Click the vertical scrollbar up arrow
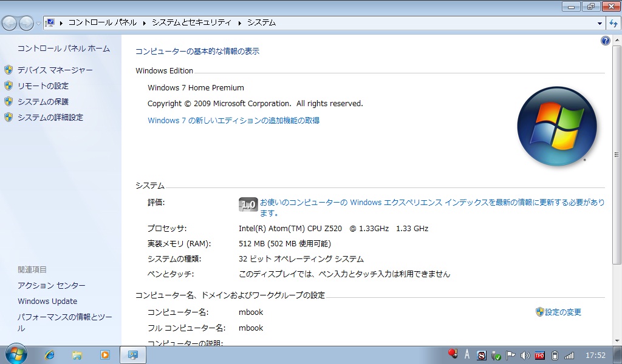Screen dimensions: 622x364 [617, 40]
